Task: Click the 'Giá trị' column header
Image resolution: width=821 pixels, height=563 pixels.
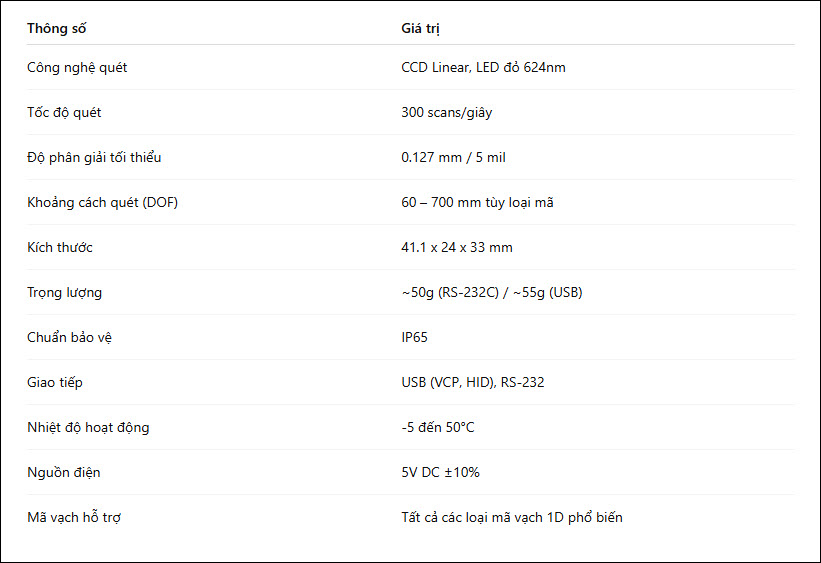Action: point(420,28)
